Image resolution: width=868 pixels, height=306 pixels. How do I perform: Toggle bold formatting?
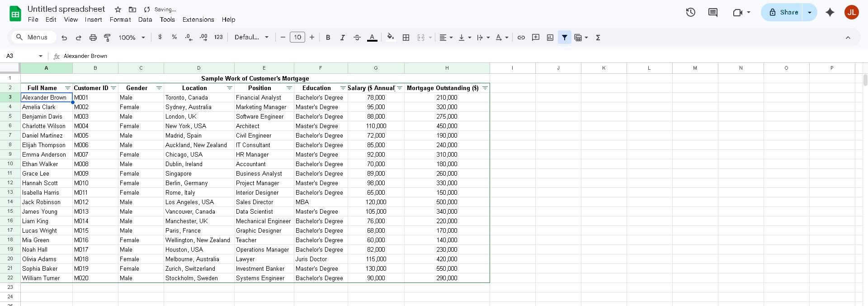tap(328, 38)
